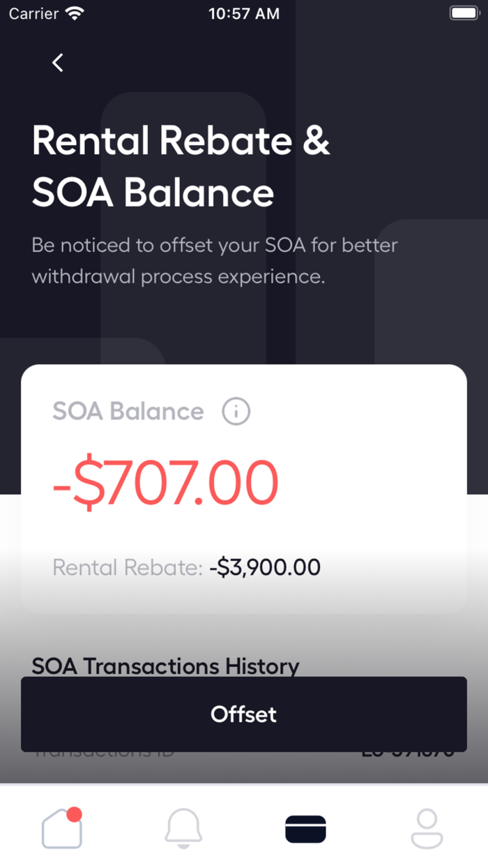Tap the card/wallet icon in bottom bar
The height and width of the screenshot is (868, 488).
point(305,829)
